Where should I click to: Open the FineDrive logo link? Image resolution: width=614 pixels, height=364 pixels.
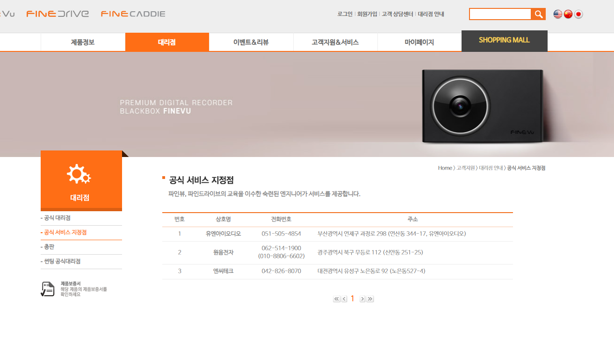[x=58, y=14]
